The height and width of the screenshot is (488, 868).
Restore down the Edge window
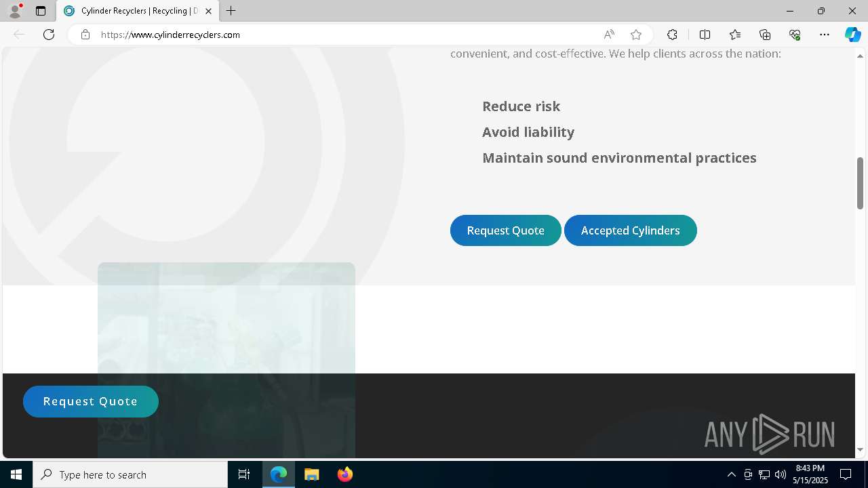tap(821, 11)
